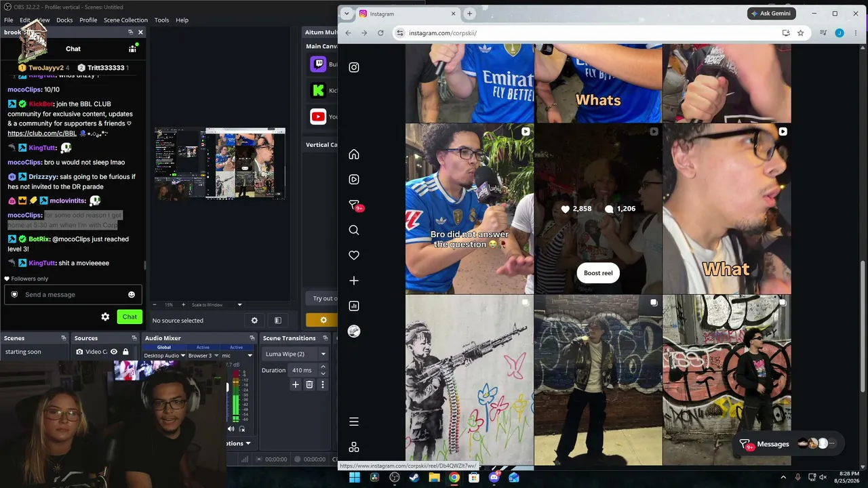Open Chrome's media control icon
Image resolution: width=868 pixels, height=488 pixels.
(823, 33)
